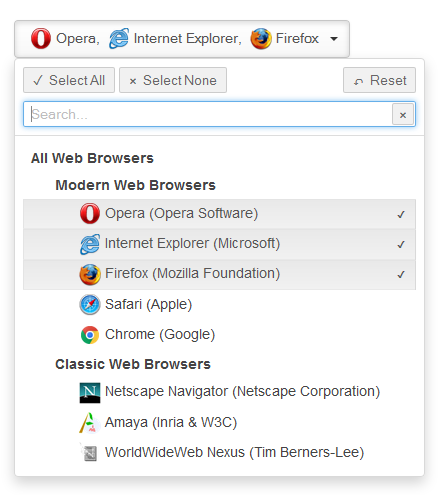Image resolution: width=443 pixels, height=495 pixels.
Task: Clear the search field with x button
Action: coord(403,115)
